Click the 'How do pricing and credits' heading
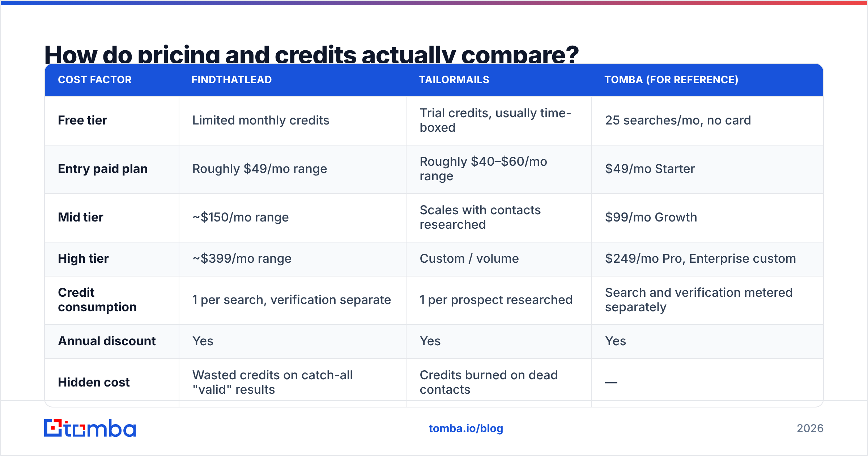Viewport: 868px width, 456px height. pyautogui.click(x=311, y=54)
